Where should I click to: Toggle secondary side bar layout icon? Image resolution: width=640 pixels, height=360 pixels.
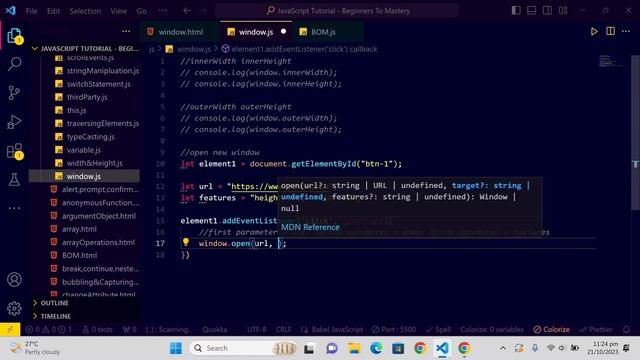coord(547,11)
